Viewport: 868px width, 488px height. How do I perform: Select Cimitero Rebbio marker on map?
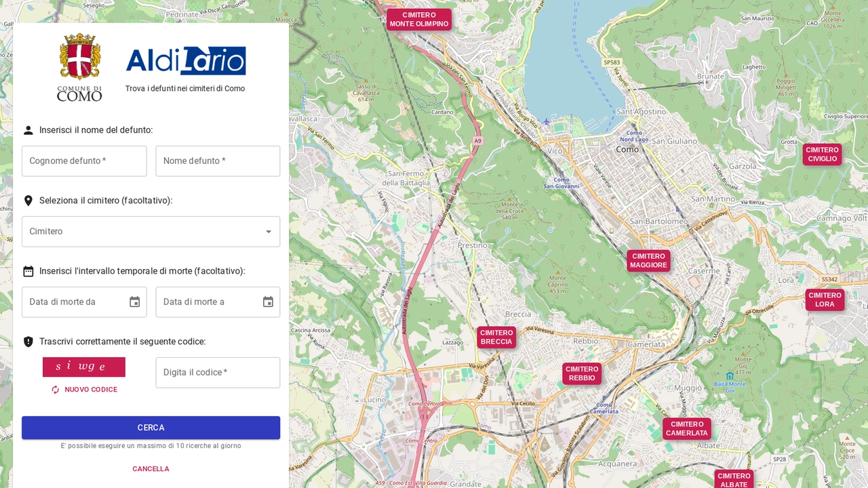(582, 373)
